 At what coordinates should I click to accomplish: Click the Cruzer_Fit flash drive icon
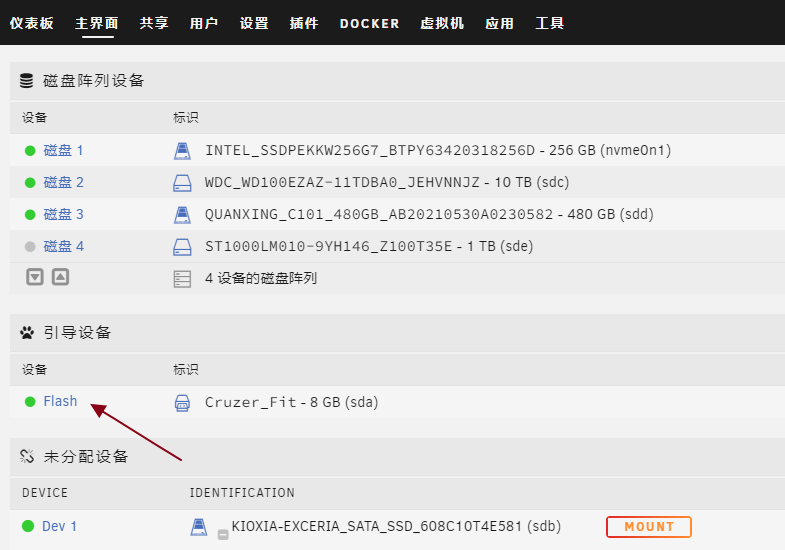(182, 403)
